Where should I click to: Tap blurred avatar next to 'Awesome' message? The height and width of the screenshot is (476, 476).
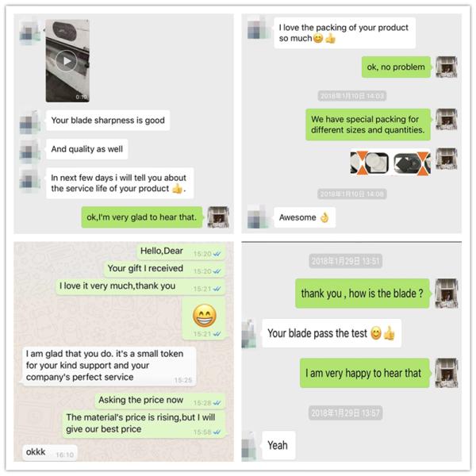pos(258,217)
